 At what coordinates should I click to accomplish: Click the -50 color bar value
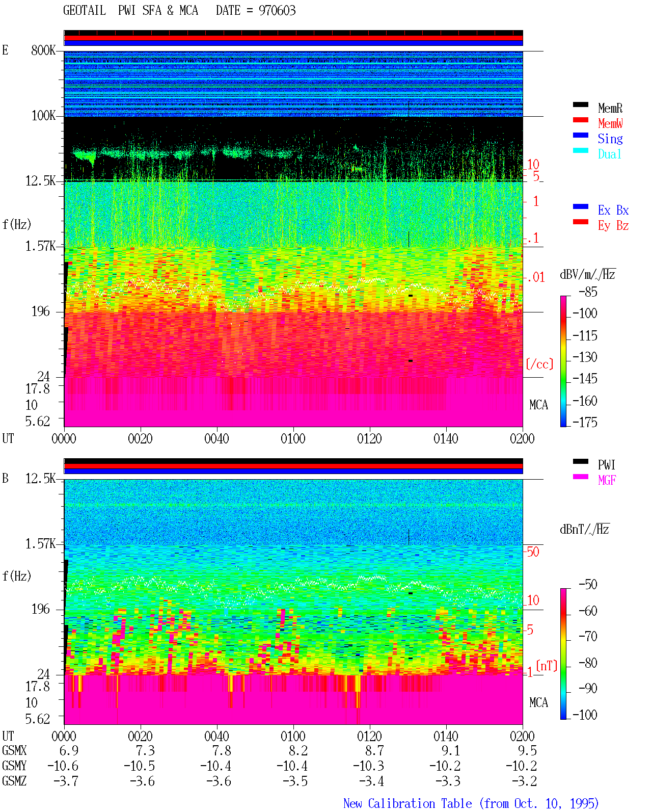point(588,585)
